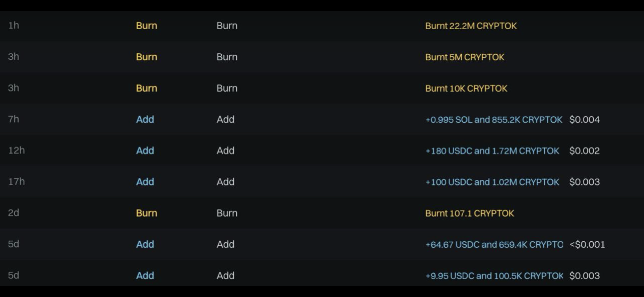Screen dimensions: 644x297
Task: View the "+100 USDC and 1.02M CRYPTOK" transaction
Action: (492, 182)
